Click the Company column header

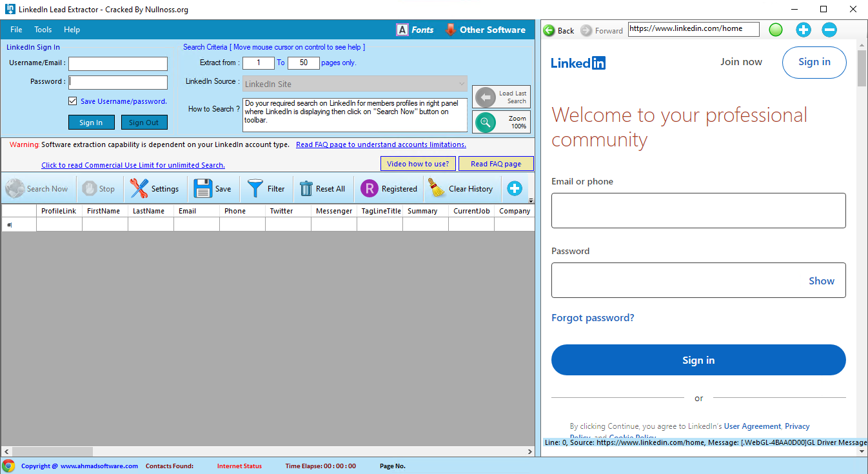coord(515,211)
